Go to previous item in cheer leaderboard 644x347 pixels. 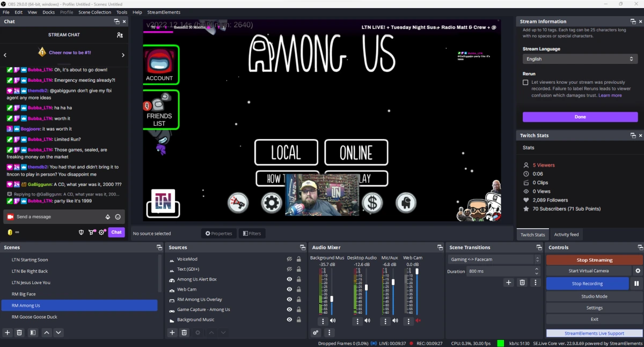pyautogui.click(x=5, y=55)
